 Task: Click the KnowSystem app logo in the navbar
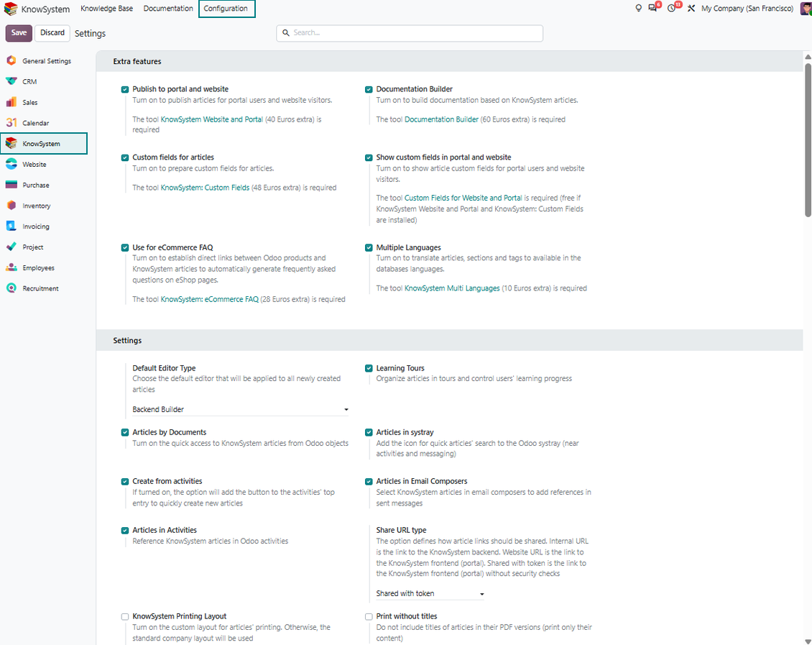[x=10, y=9]
